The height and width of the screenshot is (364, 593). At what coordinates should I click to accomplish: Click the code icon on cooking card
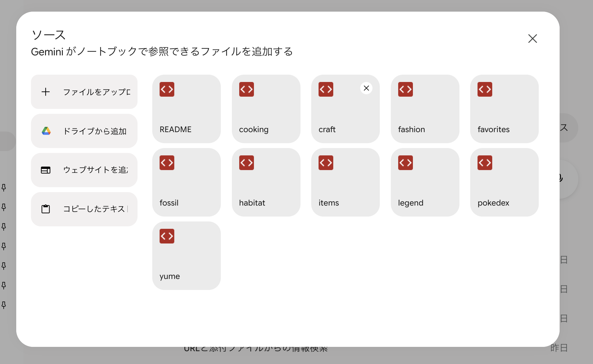247,89
